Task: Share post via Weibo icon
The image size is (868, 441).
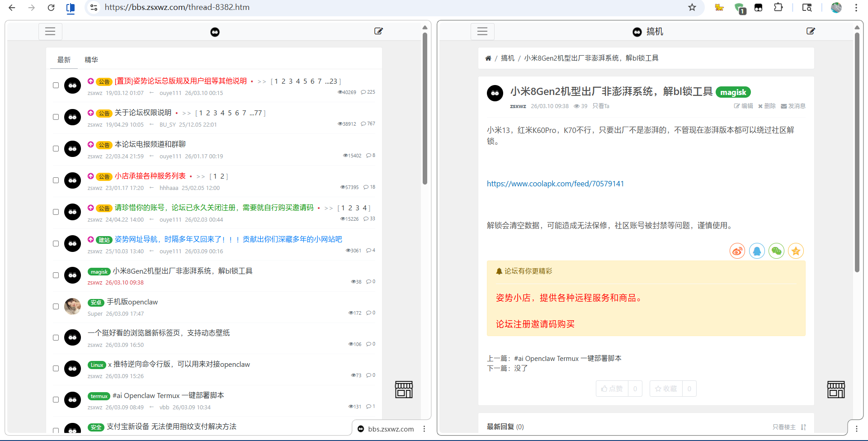Action: 737,251
